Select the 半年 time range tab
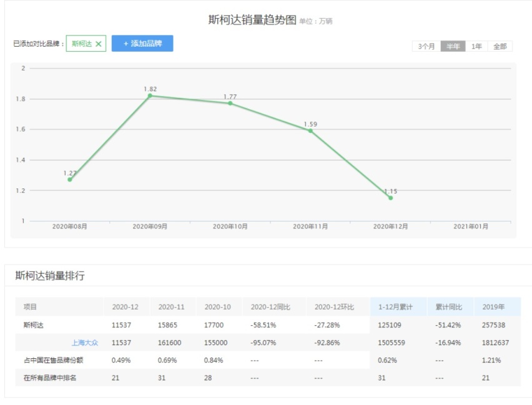Viewport: 532px width, 405px height. (453, 46)
